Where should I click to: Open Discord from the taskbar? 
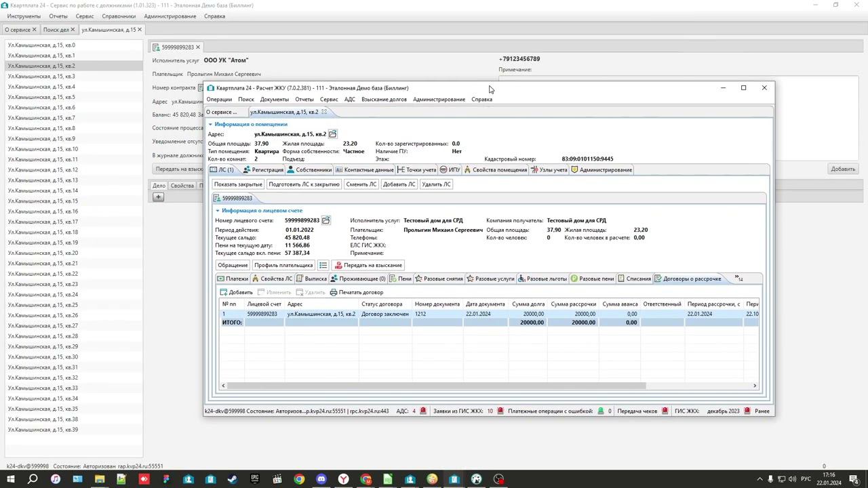click(321, 479)
